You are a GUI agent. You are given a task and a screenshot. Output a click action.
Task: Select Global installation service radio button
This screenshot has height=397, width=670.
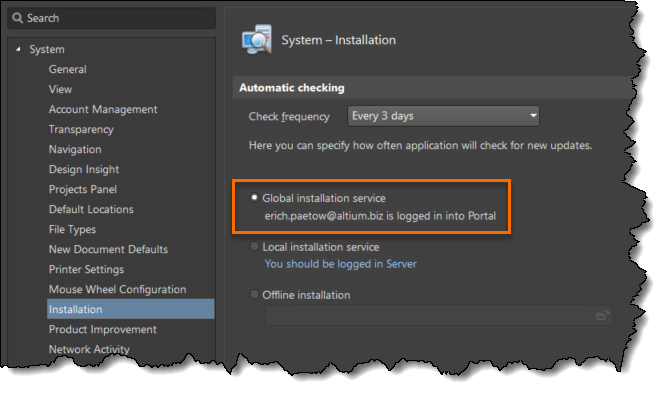point(254,197)
